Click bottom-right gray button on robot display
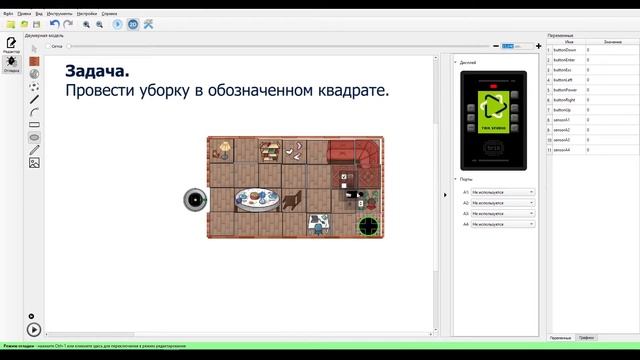The image size is (640, 360). click(x=514, y=128)
